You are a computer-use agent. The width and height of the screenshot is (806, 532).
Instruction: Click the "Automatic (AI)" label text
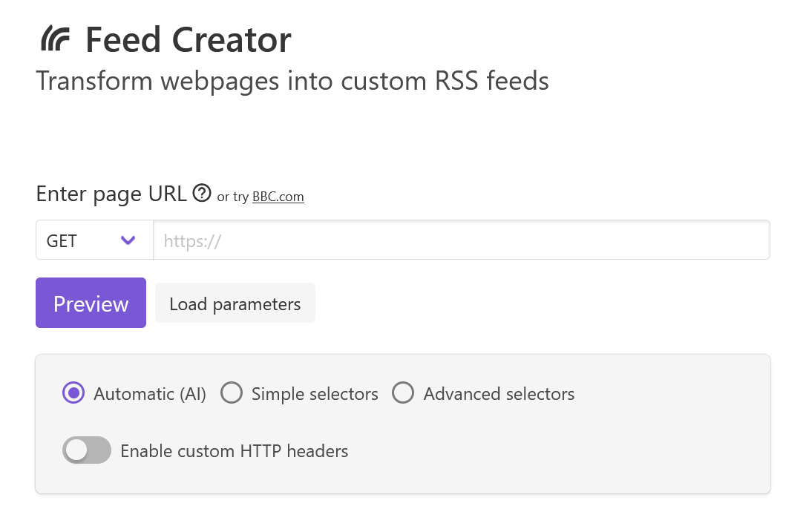coord(150,394)
